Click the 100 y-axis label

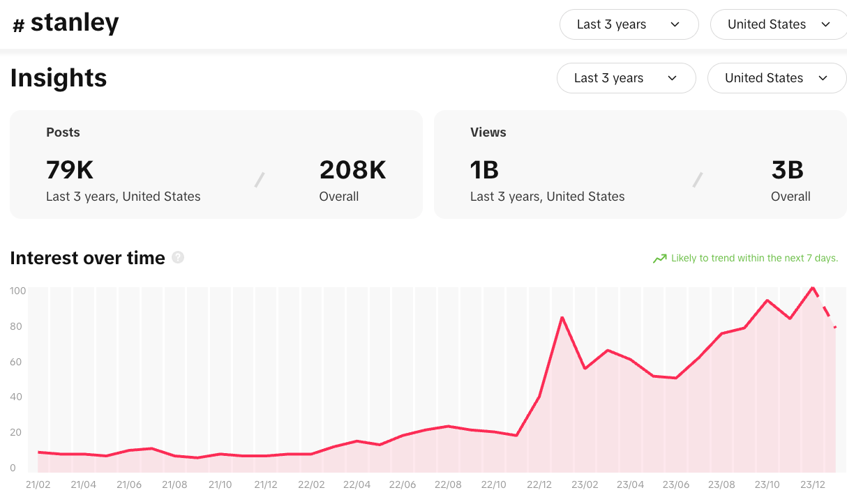[x=17, y=291]
